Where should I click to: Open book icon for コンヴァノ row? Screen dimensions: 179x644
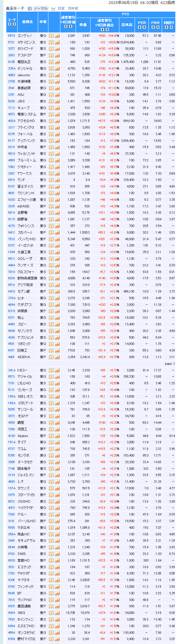point(51,35)
